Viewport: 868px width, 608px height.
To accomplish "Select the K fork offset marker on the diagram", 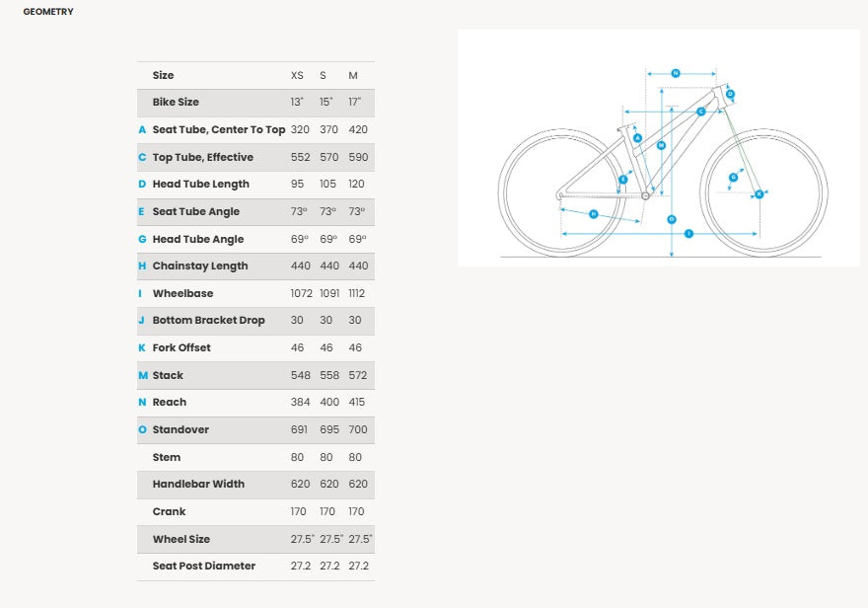I will point(759,194).
